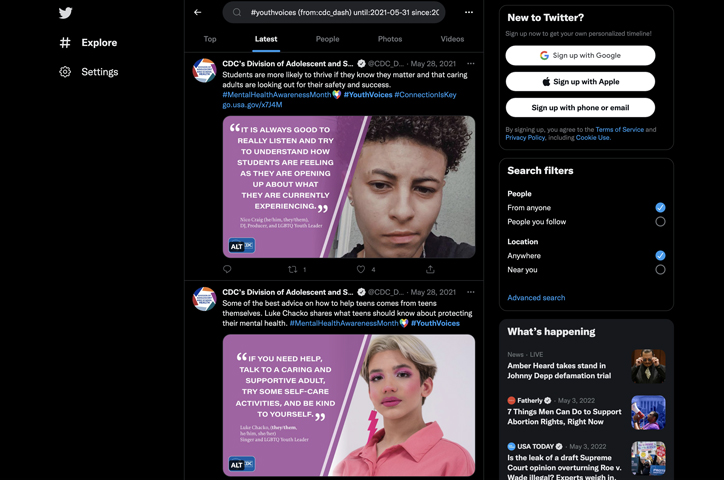Click the magnifier icon in search box

237,12
